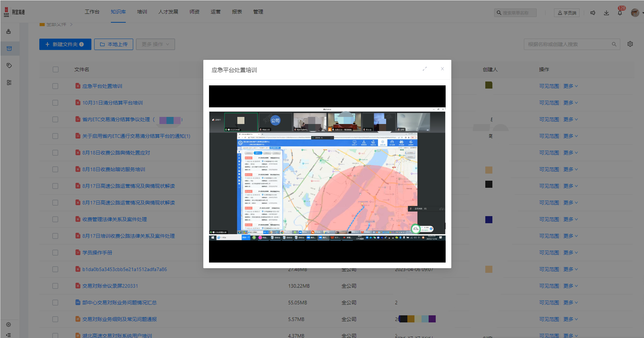Open file 8月17日培训收费公路法律关系及案件处理

129,236
